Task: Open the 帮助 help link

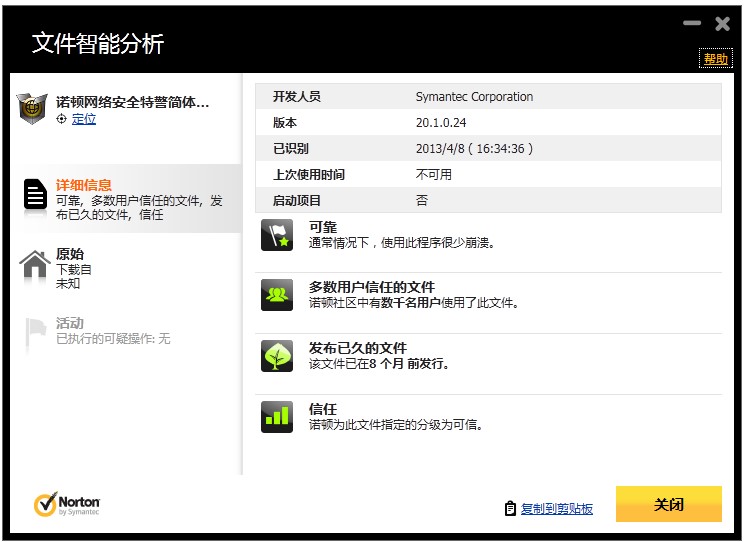Action: click(x=716, y=59)
